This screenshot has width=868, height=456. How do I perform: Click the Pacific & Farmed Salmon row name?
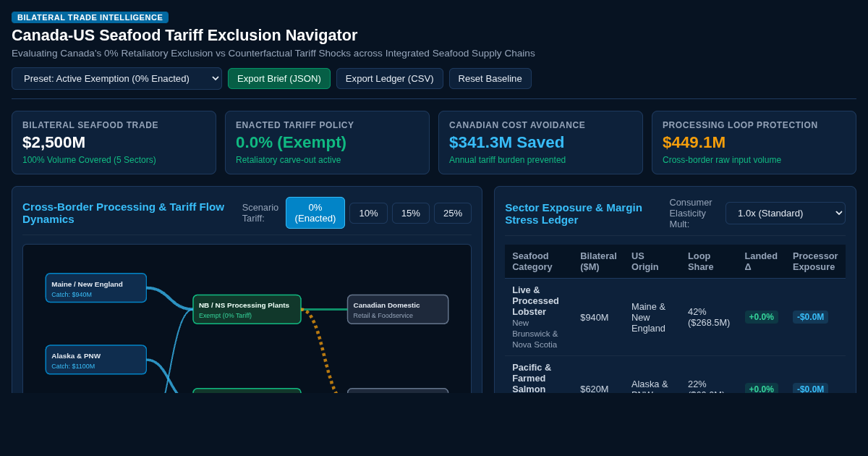532,377
